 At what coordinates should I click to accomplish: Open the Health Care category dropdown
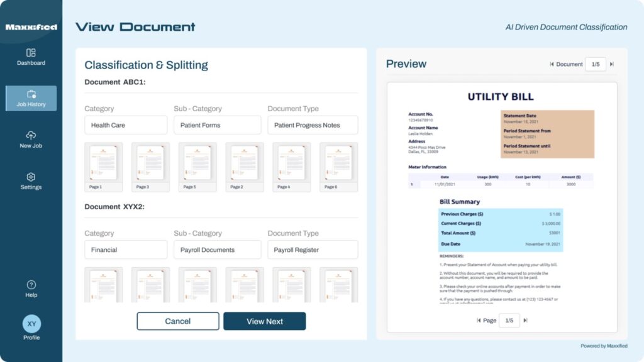(125, 124)
